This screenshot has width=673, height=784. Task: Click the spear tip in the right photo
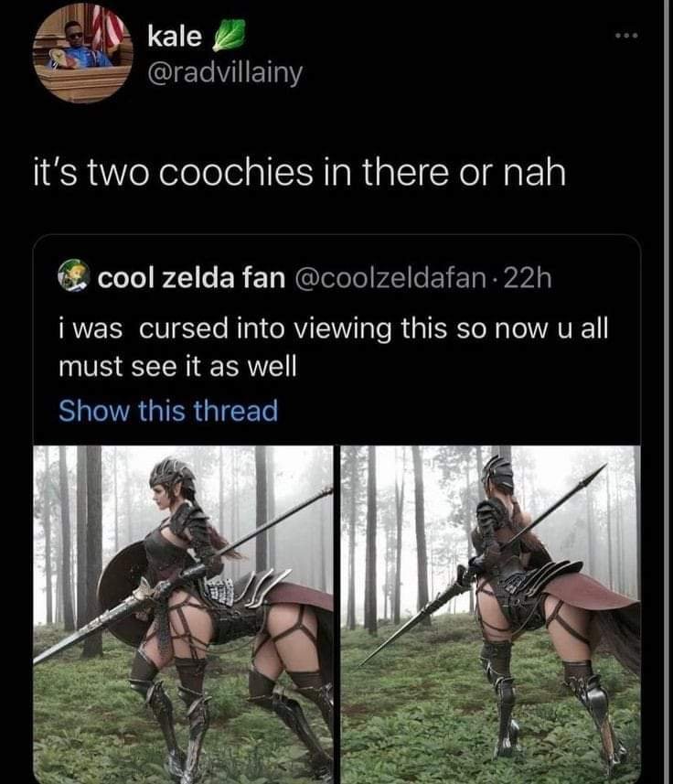[595, 471]
